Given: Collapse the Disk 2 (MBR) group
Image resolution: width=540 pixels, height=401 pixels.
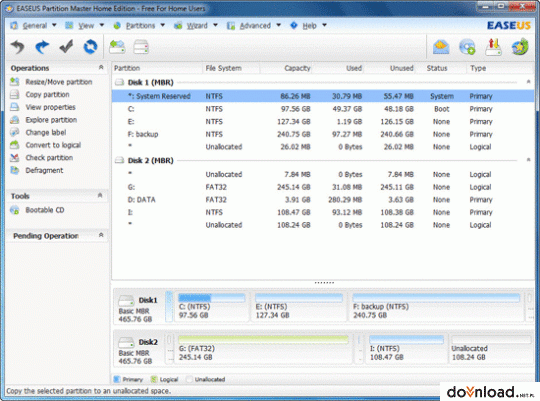Looking at the screenshot, I should click(x=528, y=160).
